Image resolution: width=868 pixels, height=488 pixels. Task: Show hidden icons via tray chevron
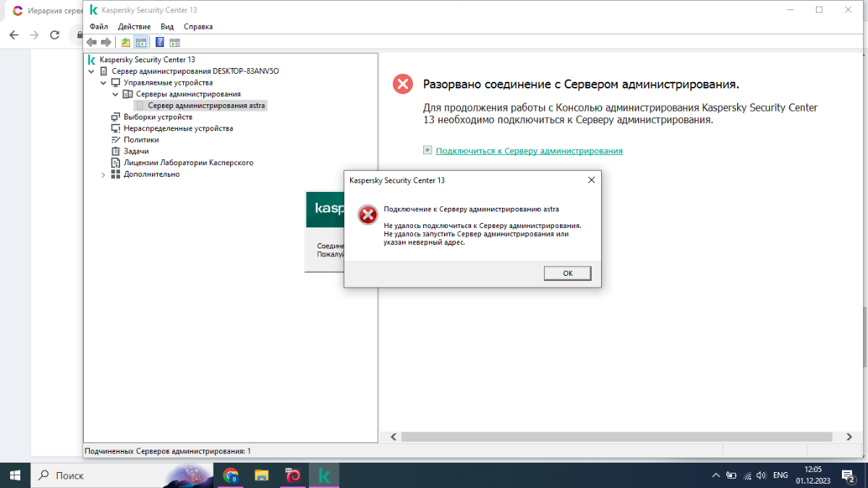coord(715,476)
